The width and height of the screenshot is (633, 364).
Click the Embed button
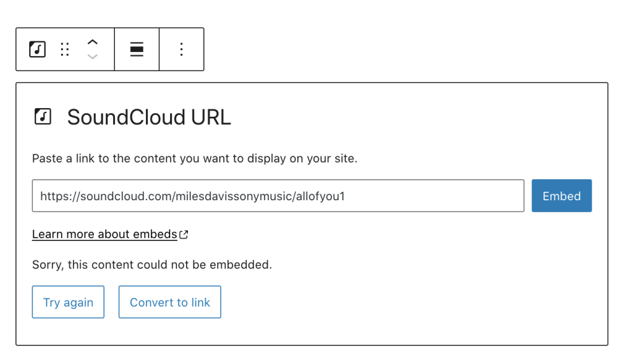click(x=561, y=196)
